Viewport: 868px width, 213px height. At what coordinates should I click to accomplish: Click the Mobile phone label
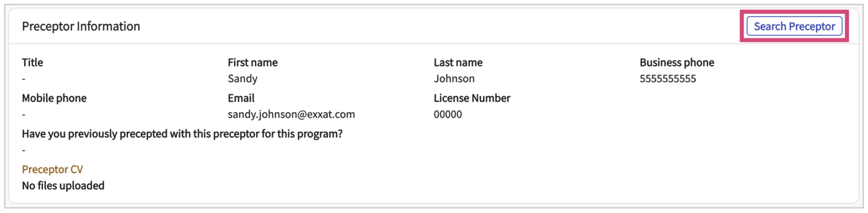54,98
